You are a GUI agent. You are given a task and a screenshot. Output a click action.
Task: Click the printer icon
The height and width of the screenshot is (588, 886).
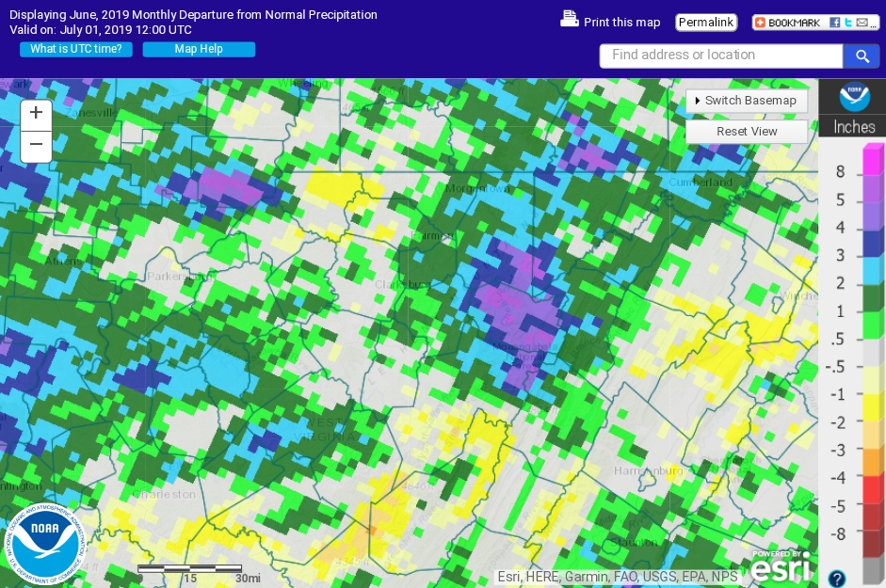click(x=569, y=19)
